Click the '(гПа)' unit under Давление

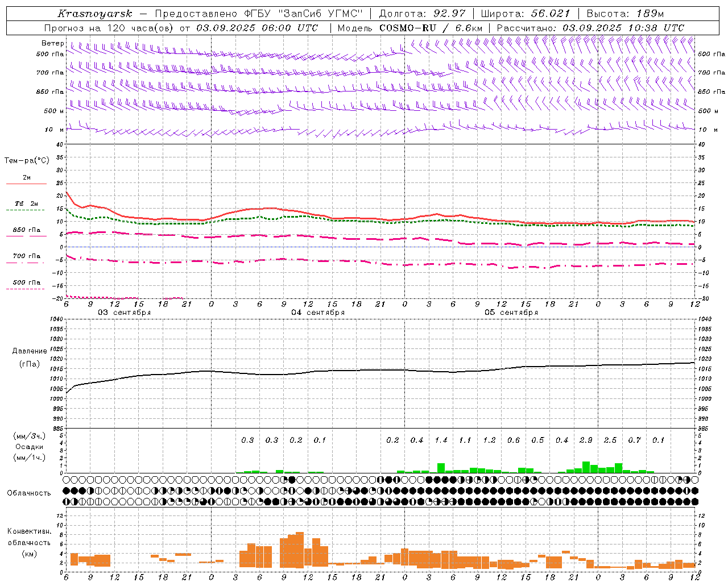[x=30, y=364]
